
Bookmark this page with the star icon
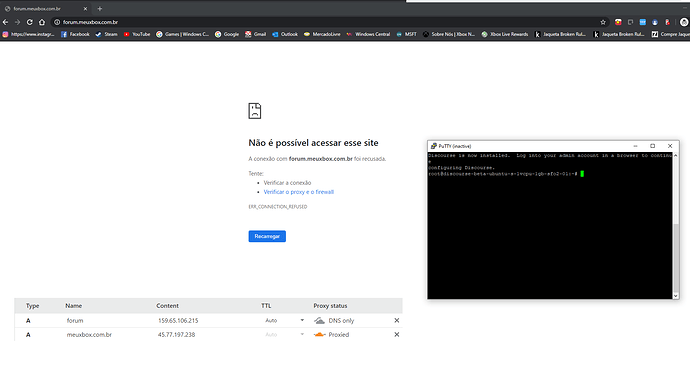(603, 22)
